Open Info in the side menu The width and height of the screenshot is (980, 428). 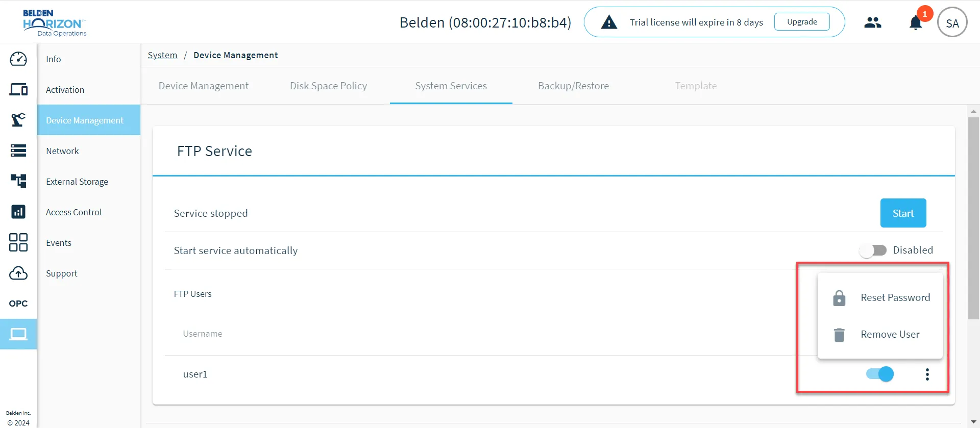(89, 59)
